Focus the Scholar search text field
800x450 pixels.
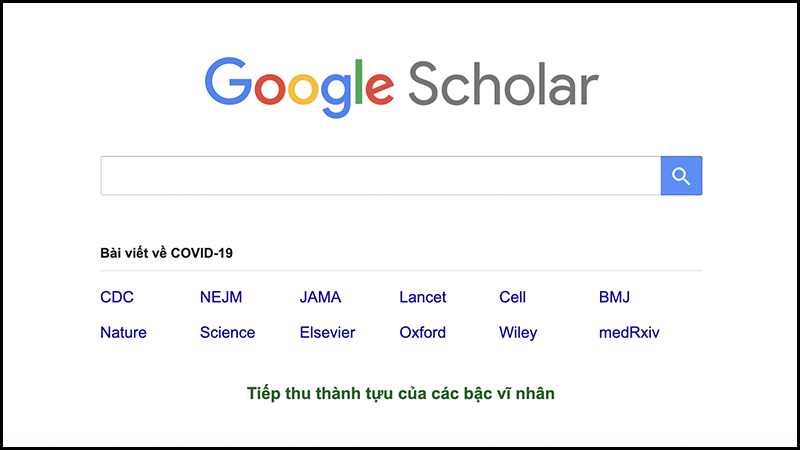pyautogui.click(x=380, y=176)
